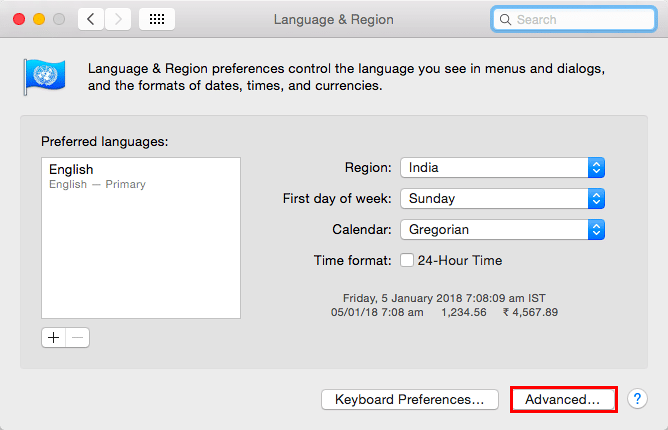Click the 'Preferred languages:' label
Image resolution: width=668 pixels, height=430 pixels.
(x=105, y=141)
